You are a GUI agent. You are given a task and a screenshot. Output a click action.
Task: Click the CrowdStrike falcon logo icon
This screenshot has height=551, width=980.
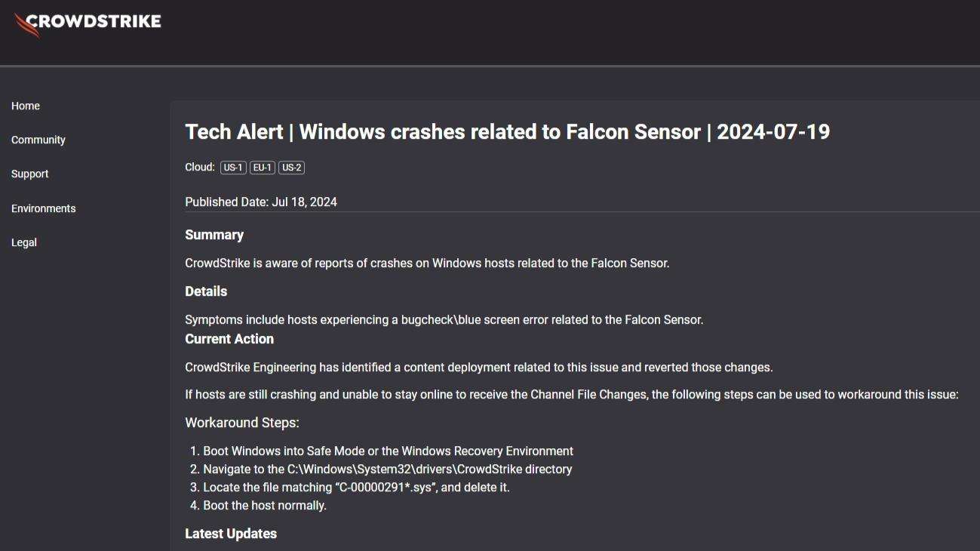26,26
